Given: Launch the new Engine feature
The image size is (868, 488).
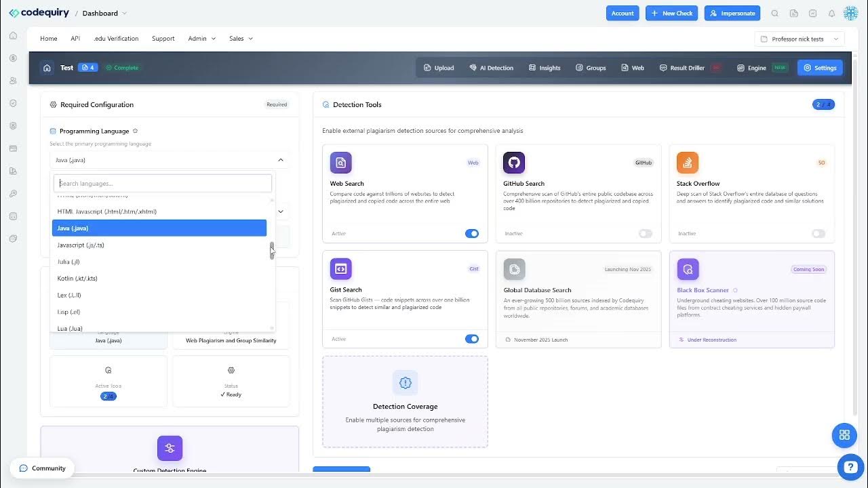Looking at the screenshot, I should click(x=753, y=67).
